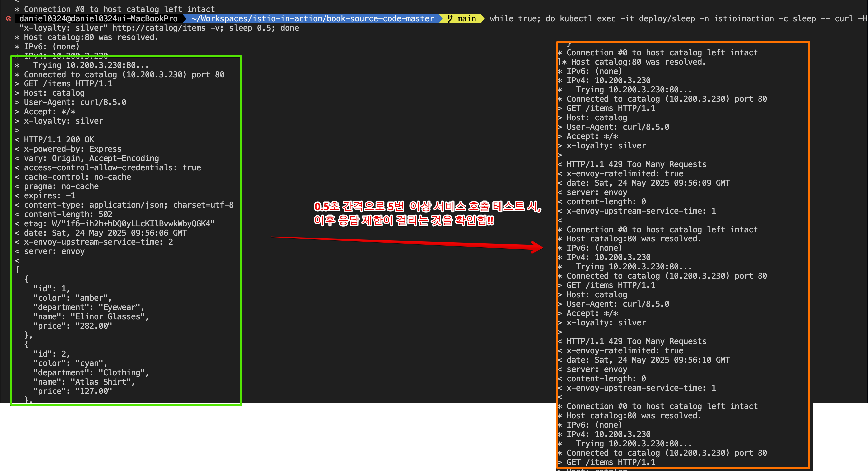Click the "name": "Elinor Glasses" JSON line
This screenshot has width=868, height=471.
pos(91,316)
